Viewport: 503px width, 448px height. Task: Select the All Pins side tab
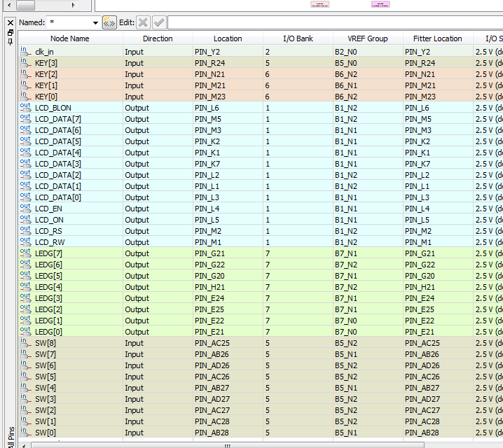click(10, 434)
